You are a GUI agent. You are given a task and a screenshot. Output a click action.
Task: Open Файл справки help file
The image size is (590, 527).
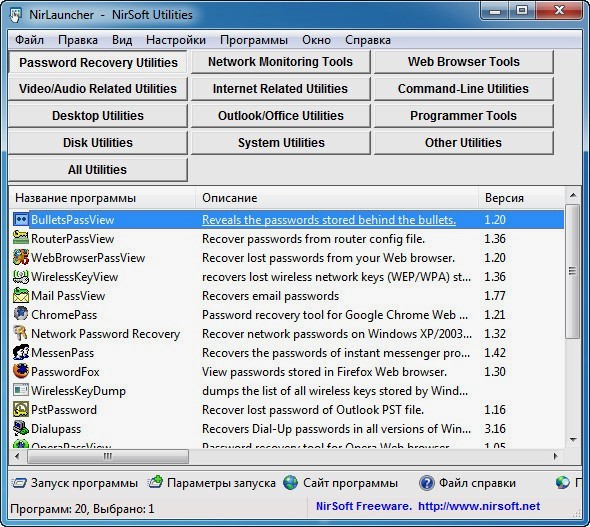(x=468, y=483)
